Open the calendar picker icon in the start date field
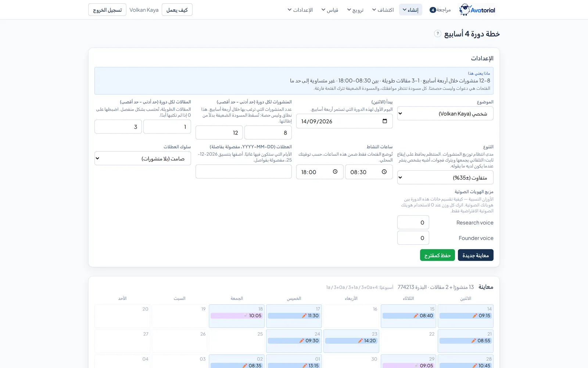This screenshot has height=368, width=588. [385, 121]
